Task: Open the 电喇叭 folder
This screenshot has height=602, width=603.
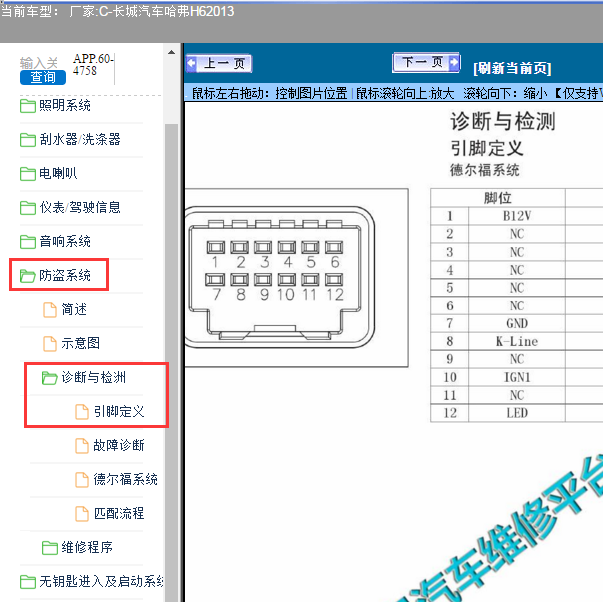Action: [58, 173]
